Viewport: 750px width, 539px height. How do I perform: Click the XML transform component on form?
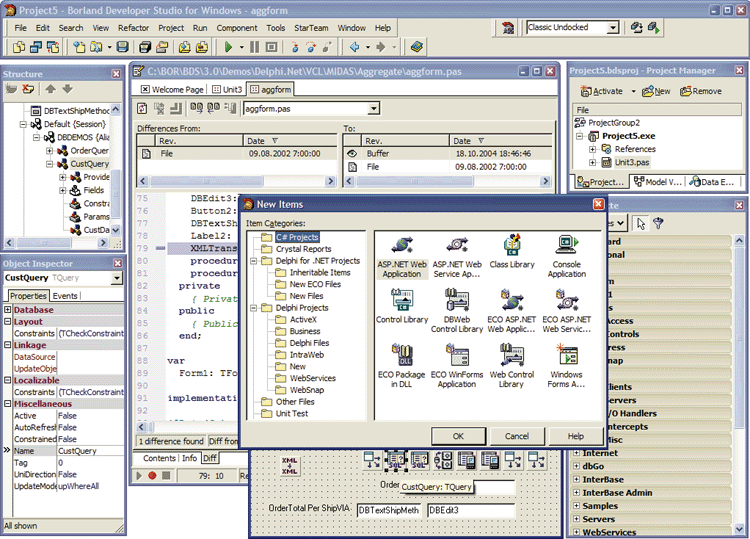click(289, 465)
